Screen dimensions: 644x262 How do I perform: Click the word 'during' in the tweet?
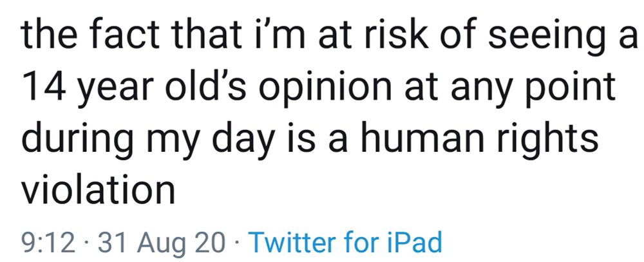(x=79, y=142)
